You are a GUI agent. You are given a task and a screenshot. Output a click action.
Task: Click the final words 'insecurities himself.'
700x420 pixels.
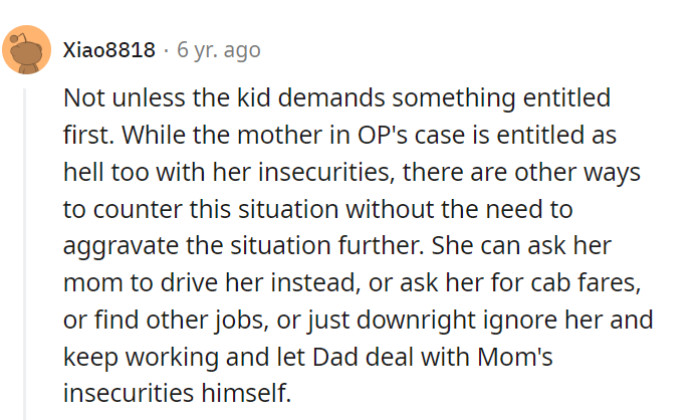tap(177, 394)
